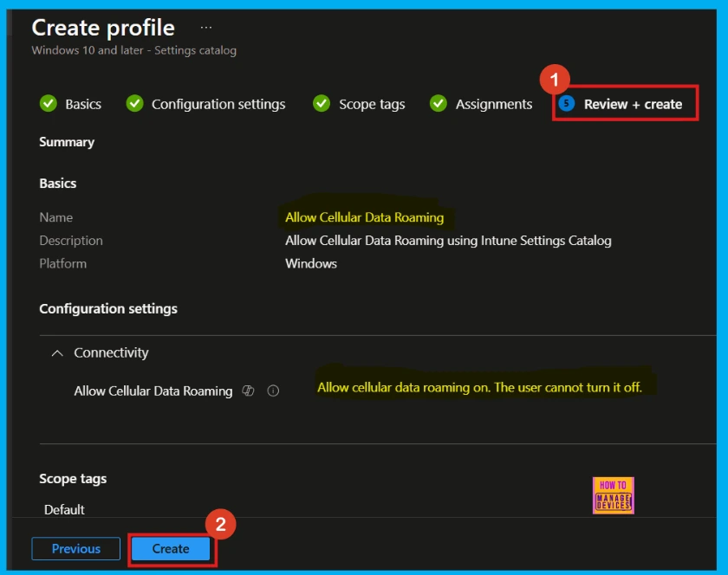Click the Scope tags section heading
Viewport: 728px width, 575px height.
[x=73, y=479]
